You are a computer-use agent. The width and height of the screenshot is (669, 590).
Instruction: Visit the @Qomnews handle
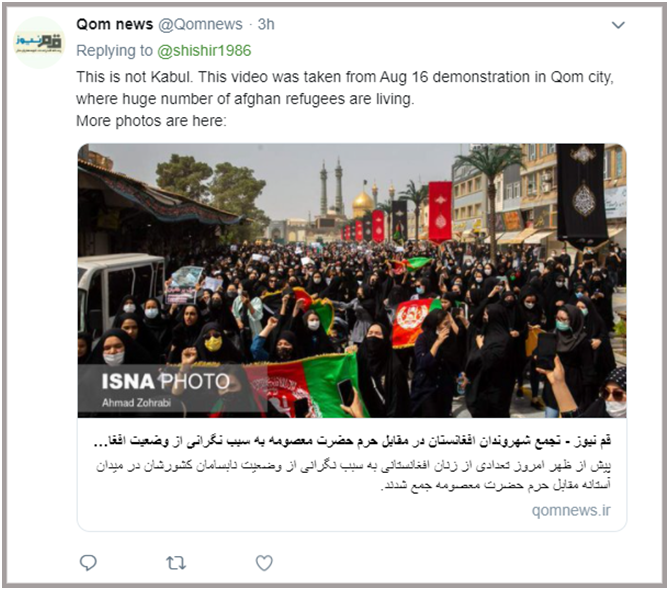coord(200,24)
